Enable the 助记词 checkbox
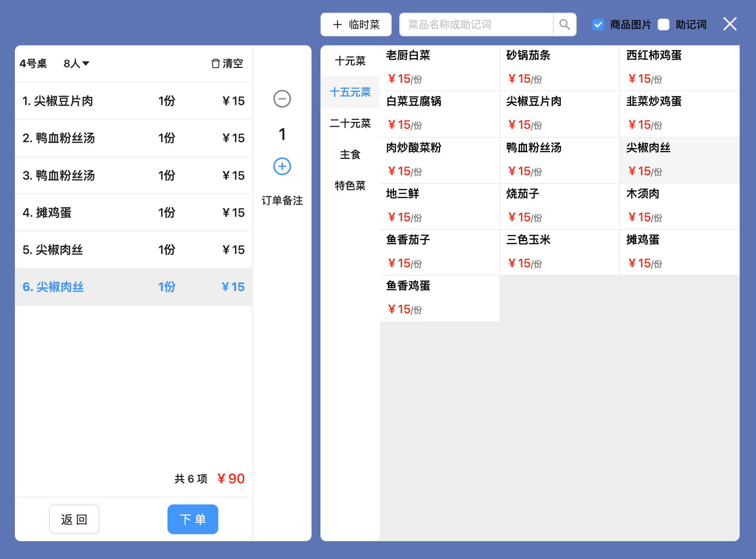This screenshot has width=756, height=559. click(664, 24)
